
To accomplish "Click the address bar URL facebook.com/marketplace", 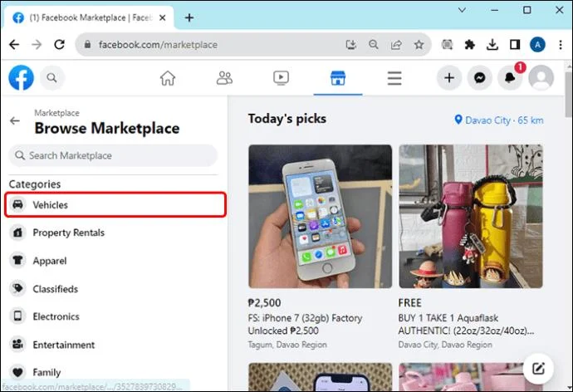I will pos(158,45).
